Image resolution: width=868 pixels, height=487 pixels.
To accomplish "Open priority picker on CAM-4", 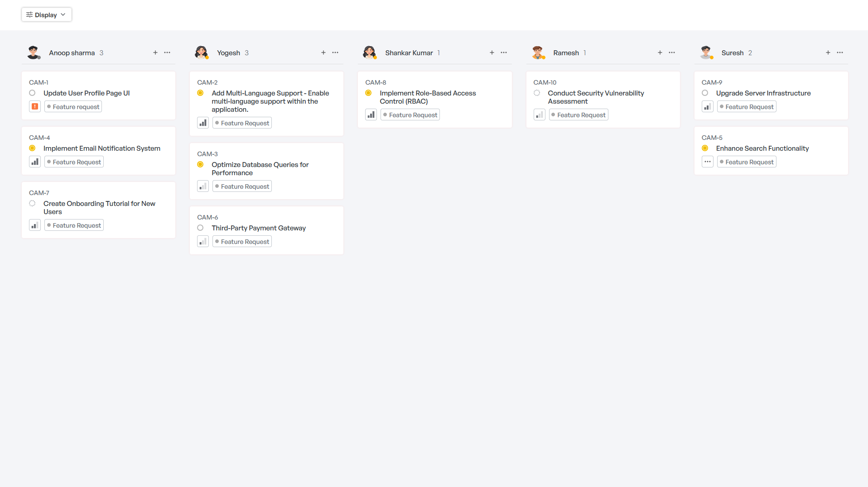I will (35, 162).
